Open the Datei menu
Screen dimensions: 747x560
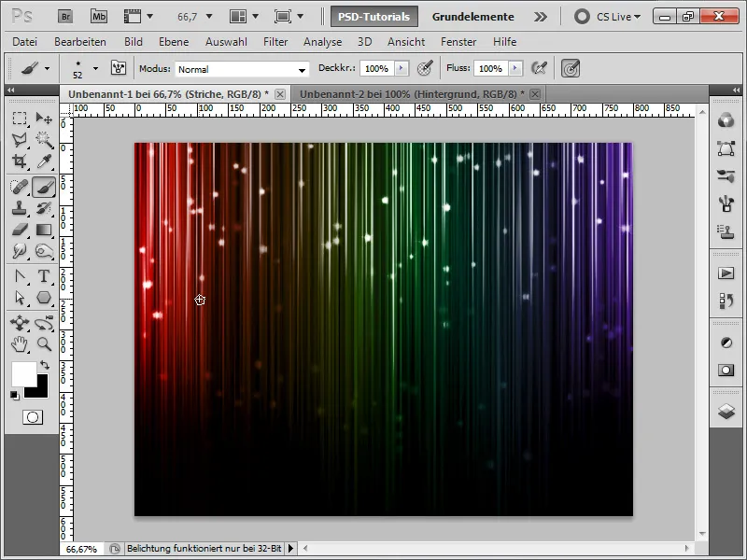point(25,42)
